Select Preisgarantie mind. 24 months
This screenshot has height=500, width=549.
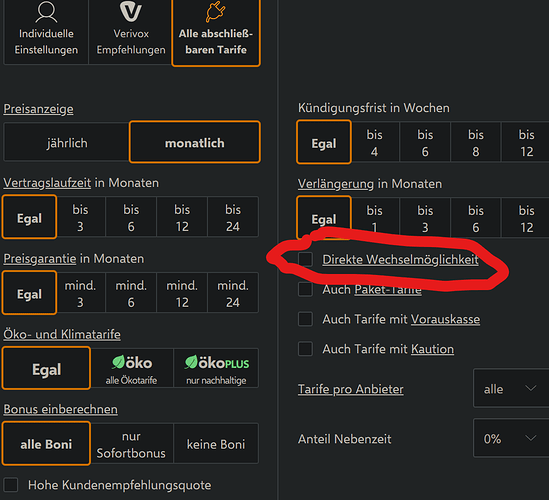(x=233, y=293)
